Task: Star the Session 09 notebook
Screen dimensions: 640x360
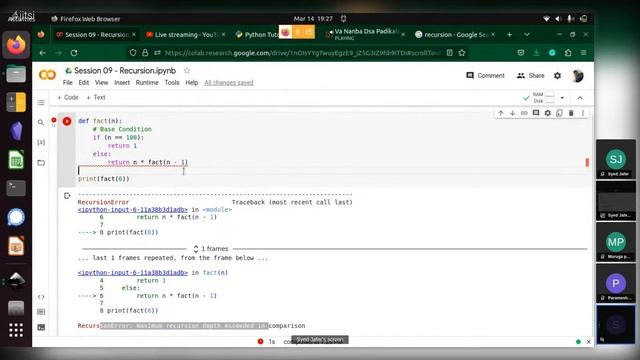Action: pyautogui.click(x=187, y=71)
